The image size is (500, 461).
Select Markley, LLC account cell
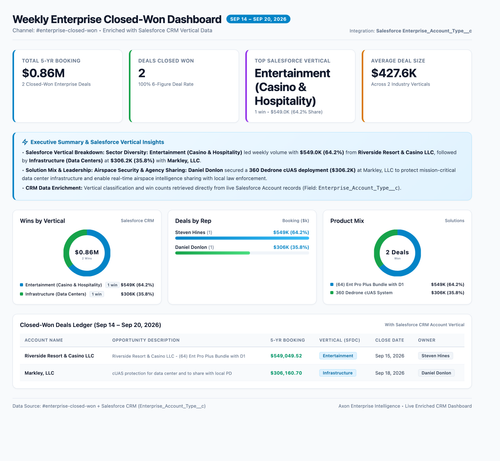[x=39, y=373]
